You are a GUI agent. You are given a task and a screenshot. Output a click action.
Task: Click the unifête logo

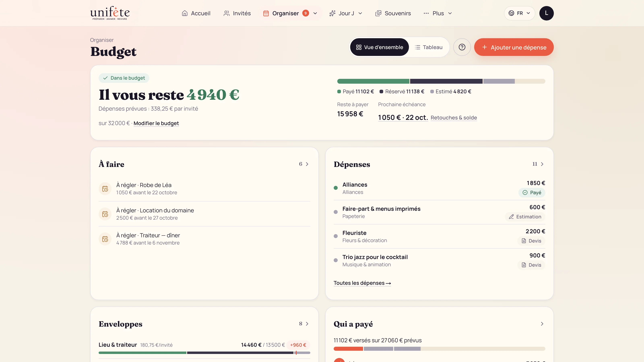(x=110, y=13)
